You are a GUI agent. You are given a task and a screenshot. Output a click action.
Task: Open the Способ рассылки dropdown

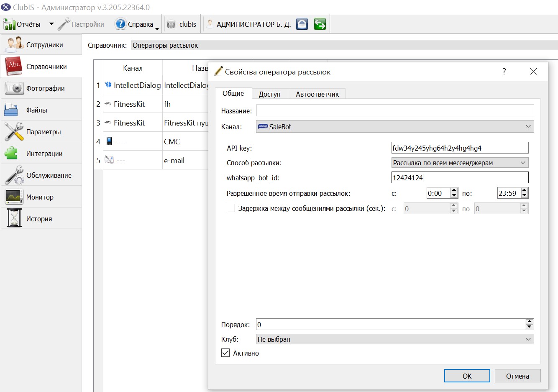click(x=460, y=163)
